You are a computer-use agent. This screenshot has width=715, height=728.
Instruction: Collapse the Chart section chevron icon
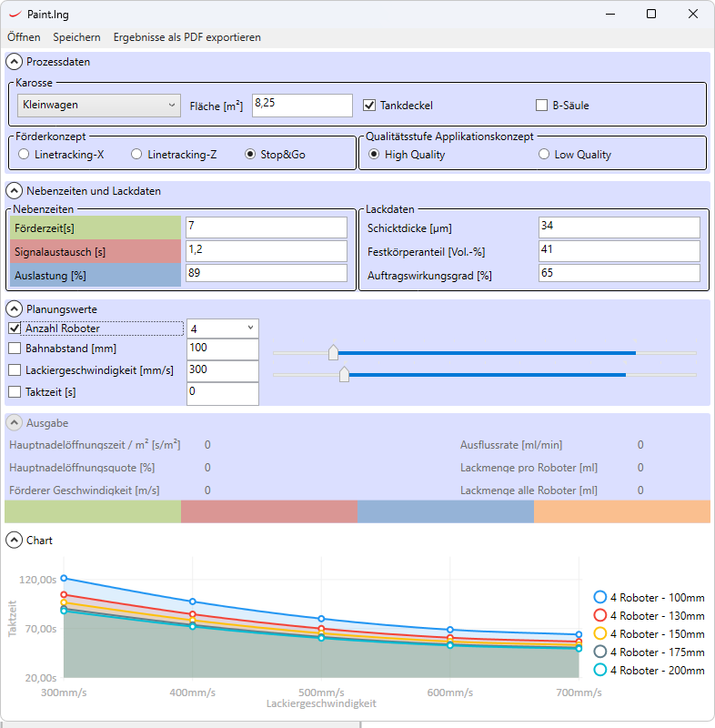[14, 541]
